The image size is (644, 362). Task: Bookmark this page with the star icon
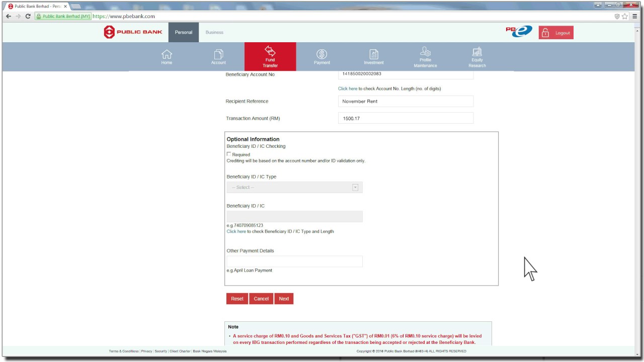[x=625, y=16]
